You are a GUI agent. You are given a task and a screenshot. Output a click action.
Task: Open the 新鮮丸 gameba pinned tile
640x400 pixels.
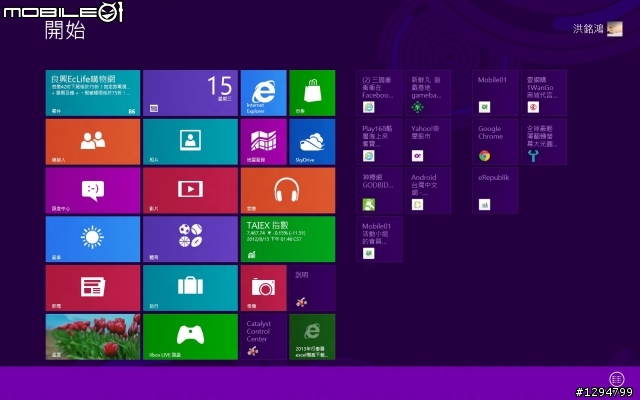428,93
